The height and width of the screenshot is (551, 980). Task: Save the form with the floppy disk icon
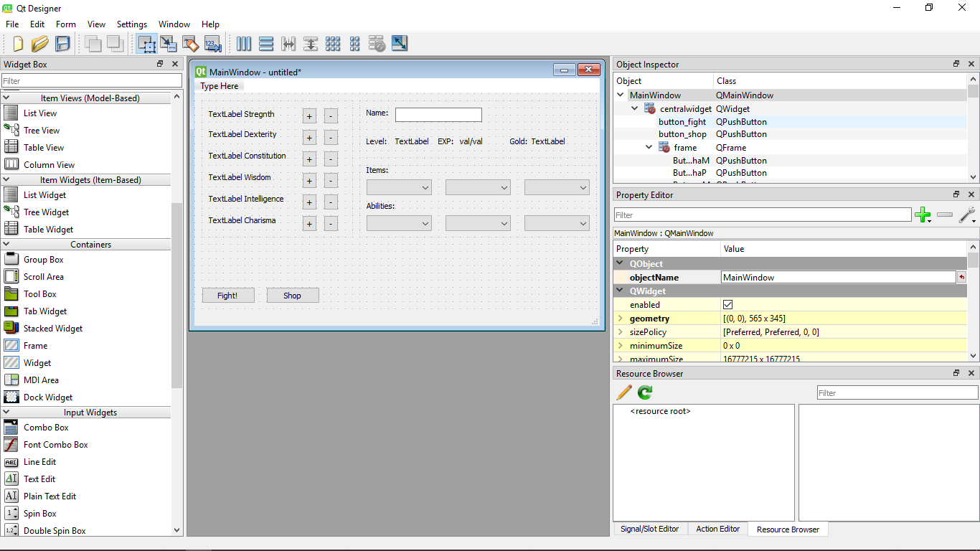coord(62,44)
